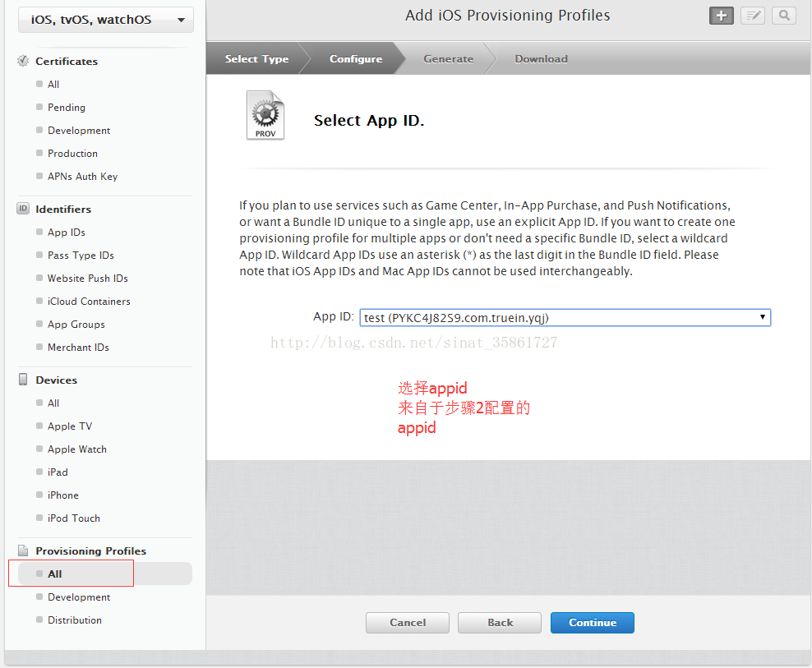Open App Groups

(76, 325)
